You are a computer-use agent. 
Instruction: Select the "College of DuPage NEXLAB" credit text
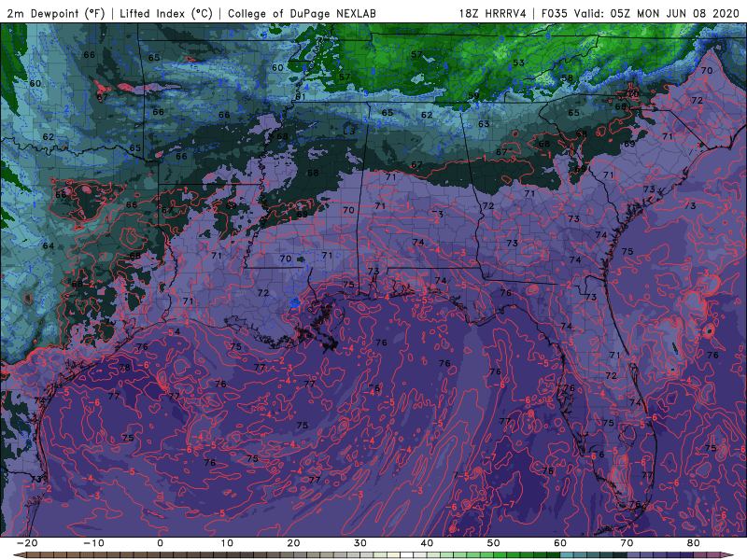(x=302, y=13)
